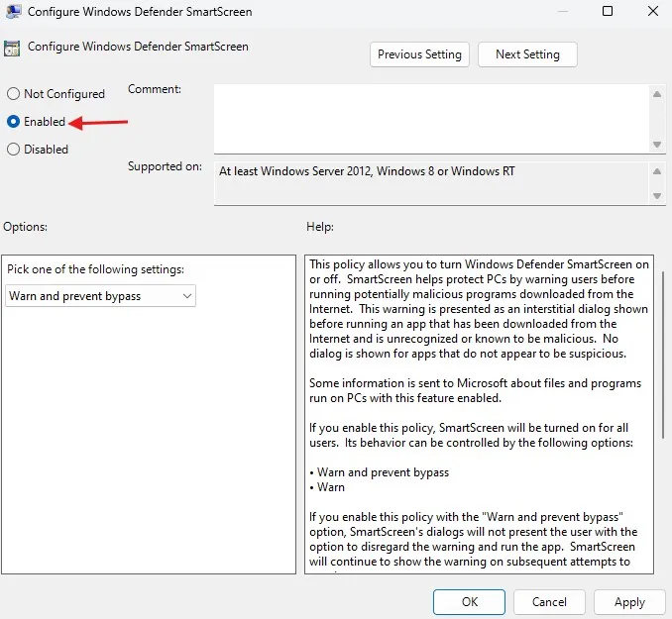Click the Apply button

[629, 602]
